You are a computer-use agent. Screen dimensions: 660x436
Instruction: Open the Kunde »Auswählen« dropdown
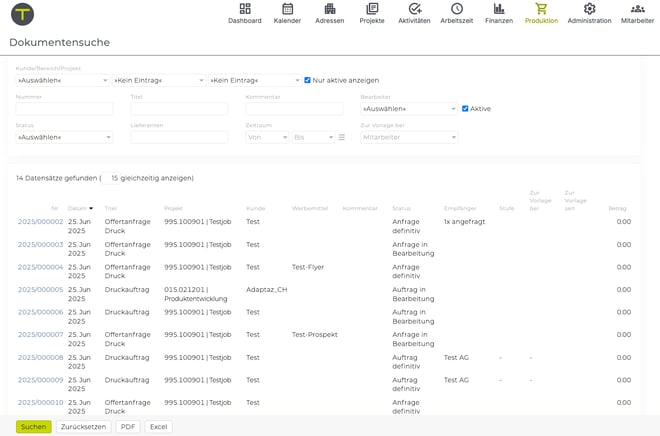click(x=62, y=80)
